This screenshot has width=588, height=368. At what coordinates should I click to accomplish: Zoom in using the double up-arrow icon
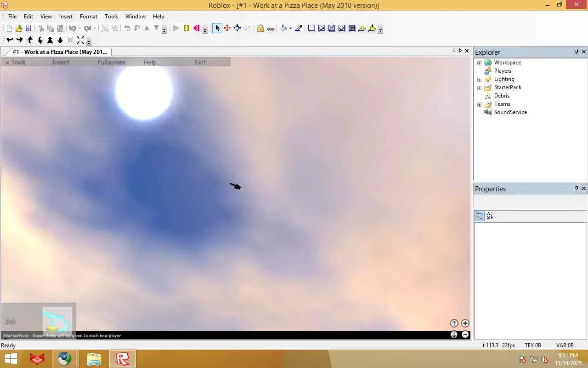50,40
